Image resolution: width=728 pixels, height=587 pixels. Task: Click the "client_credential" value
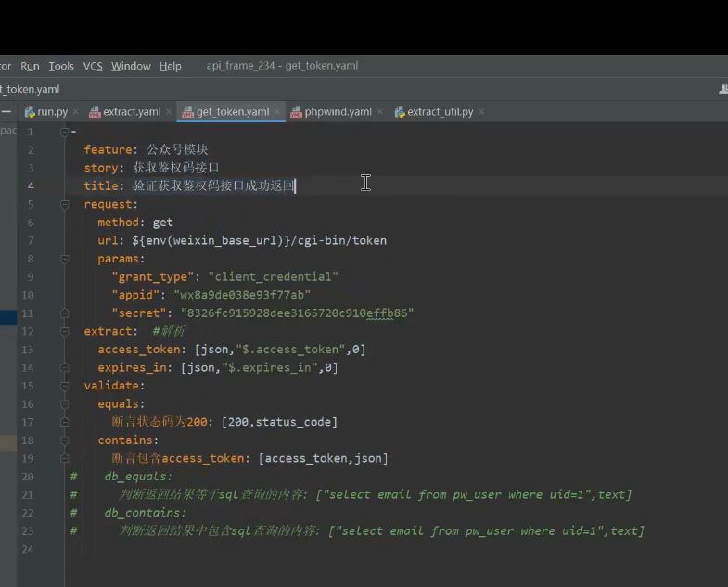[273, 276]
